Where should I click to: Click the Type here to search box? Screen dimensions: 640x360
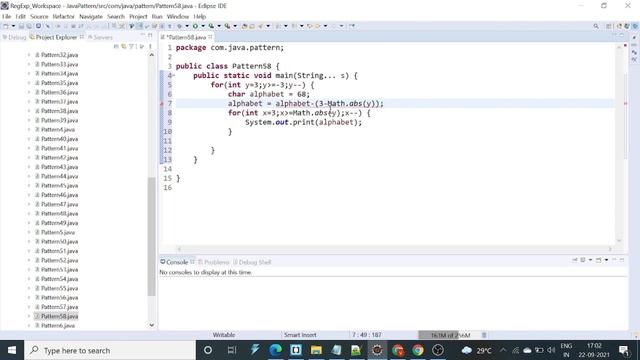click(x=110, y=350)
